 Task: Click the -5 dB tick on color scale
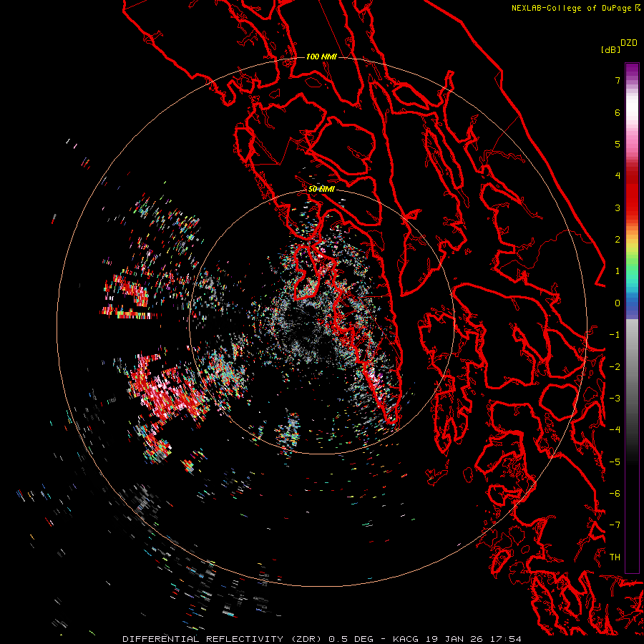coord(615,462)
